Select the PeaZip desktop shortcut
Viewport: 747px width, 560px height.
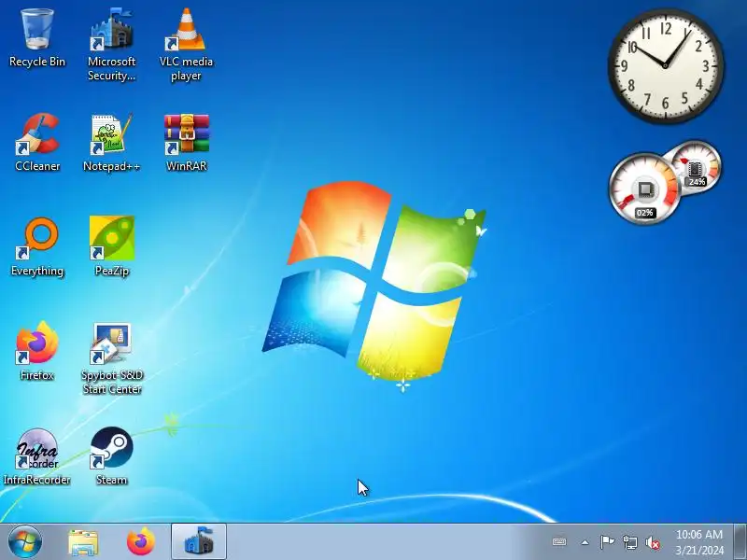[x=111, y=246]
